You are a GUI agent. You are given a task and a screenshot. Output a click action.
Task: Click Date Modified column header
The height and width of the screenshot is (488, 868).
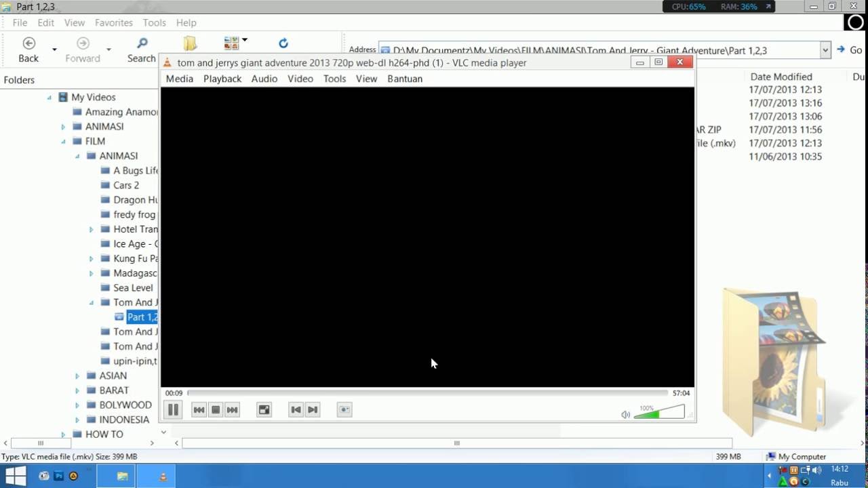[781, 77]
